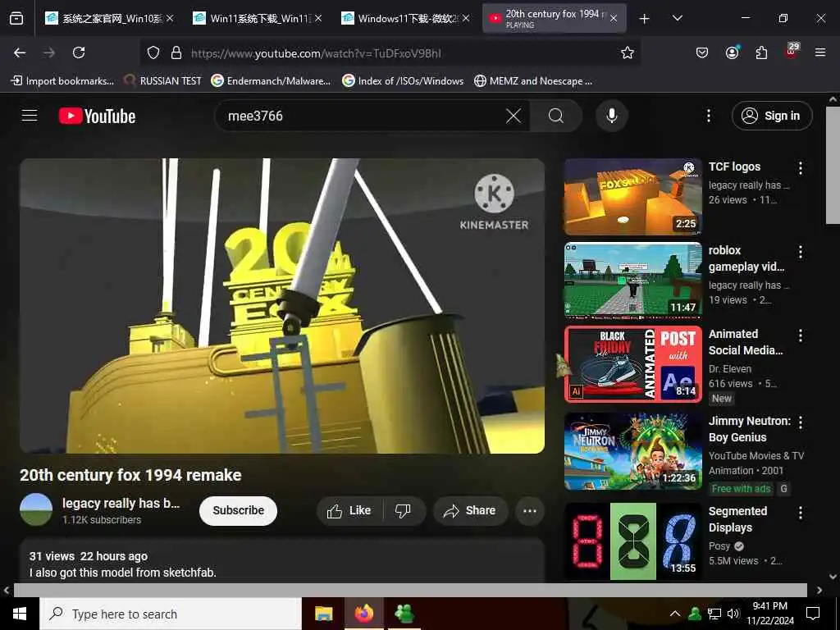840x630 pixels.
Task: Click the Sign in button
Action: [x=772, y=116]
